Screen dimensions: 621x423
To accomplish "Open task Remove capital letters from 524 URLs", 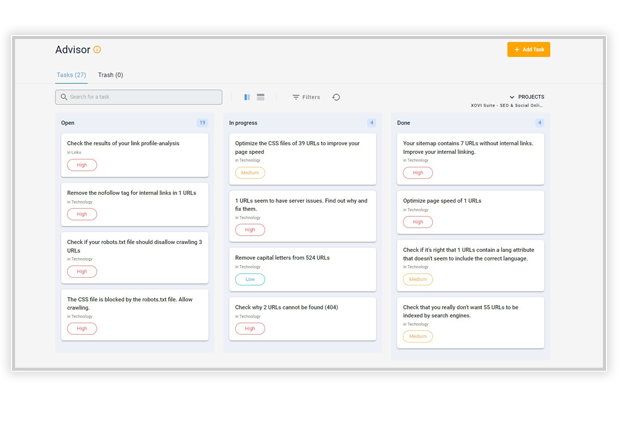I will pyautogui.click(x=282, y=257).
